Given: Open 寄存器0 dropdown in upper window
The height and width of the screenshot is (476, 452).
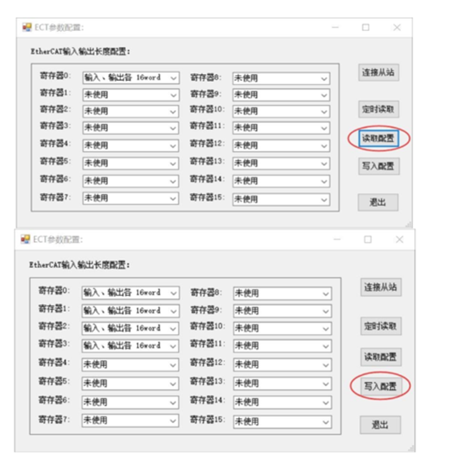Looking at the screenshot, I should pyautogui.click(x=131, y=78).
